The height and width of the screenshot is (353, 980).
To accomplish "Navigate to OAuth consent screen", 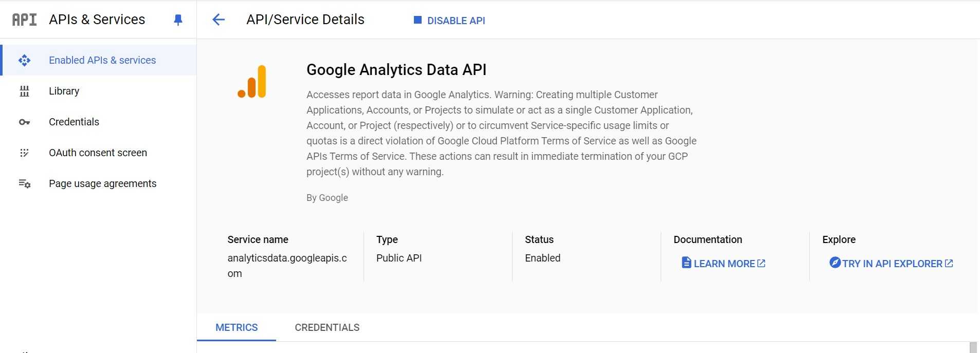I will point(99,153).
